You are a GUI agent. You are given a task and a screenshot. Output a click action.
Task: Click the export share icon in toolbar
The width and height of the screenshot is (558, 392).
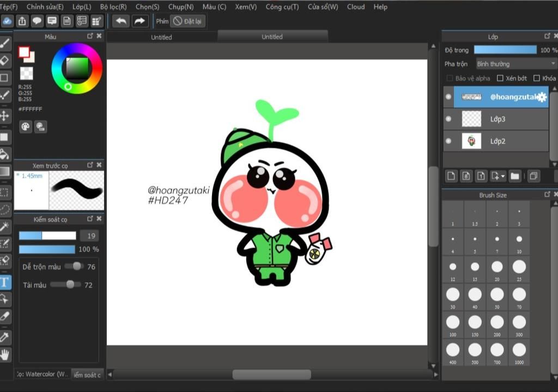click(x=22, y=21)
